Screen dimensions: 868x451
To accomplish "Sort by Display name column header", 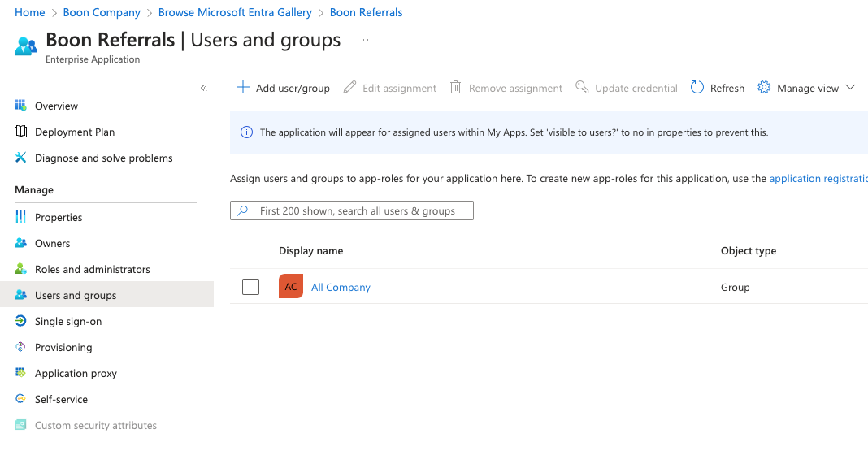I will point(310,251).
